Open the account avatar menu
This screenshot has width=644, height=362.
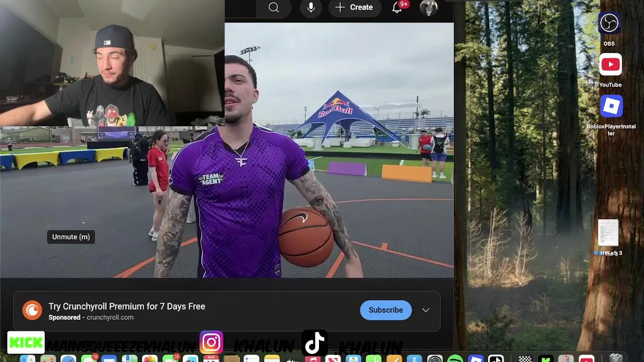429,8
